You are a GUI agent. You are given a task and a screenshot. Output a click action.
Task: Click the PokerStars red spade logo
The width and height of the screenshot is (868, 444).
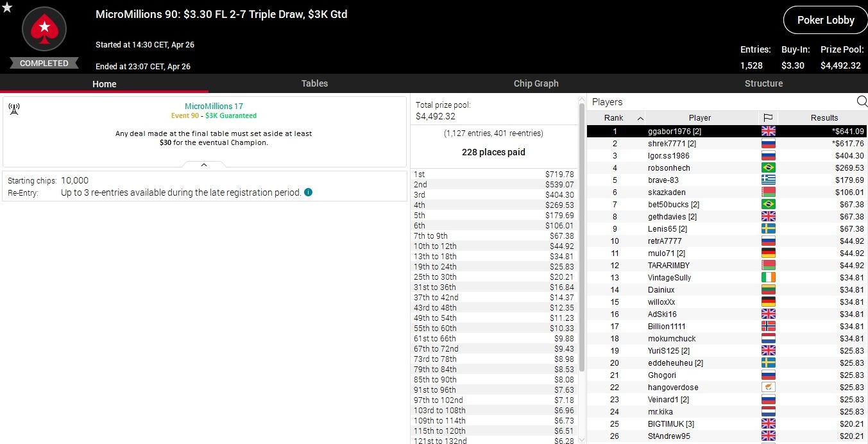pyautogui.click(x=44, y=29)
